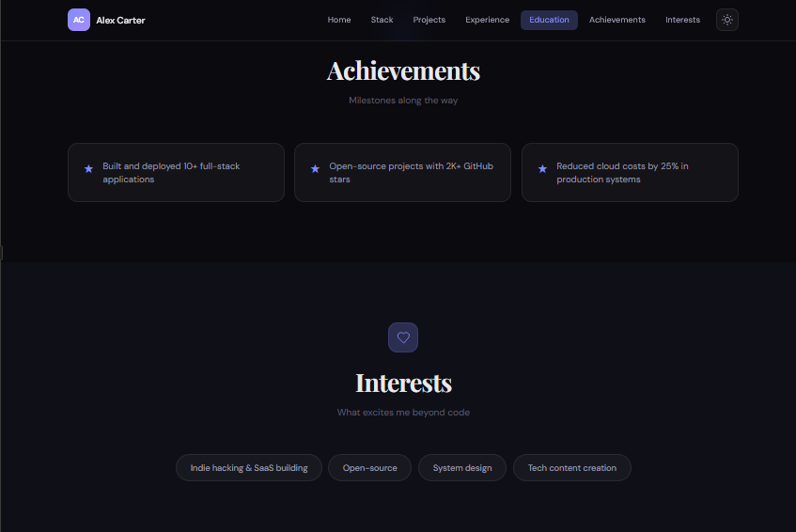The height and width of the screenshot is (532, 796).
Task: Click the AC logo avatar icon
Action: [79, 20]
